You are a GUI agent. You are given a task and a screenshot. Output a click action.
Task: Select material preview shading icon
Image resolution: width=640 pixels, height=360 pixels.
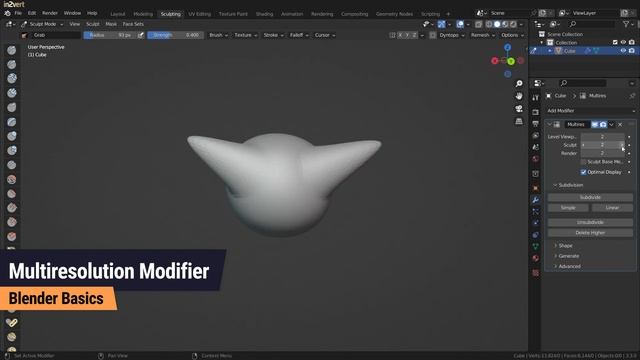tap(505, 24)
